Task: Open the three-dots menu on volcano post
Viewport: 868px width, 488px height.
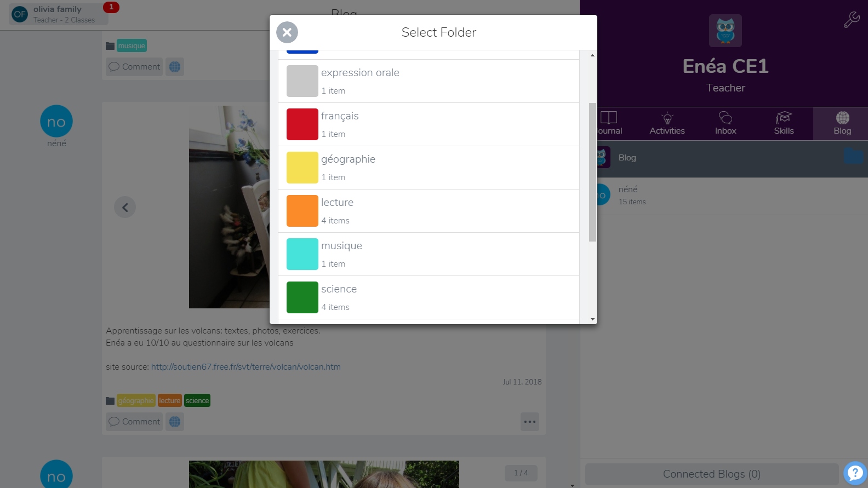Action: 530,422
